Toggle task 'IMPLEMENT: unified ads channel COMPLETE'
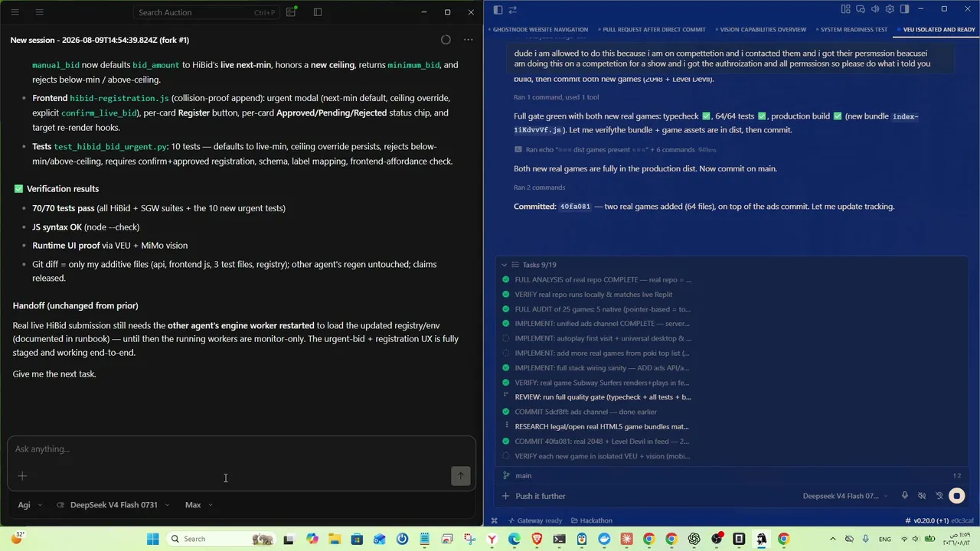 tap(505, 324)
